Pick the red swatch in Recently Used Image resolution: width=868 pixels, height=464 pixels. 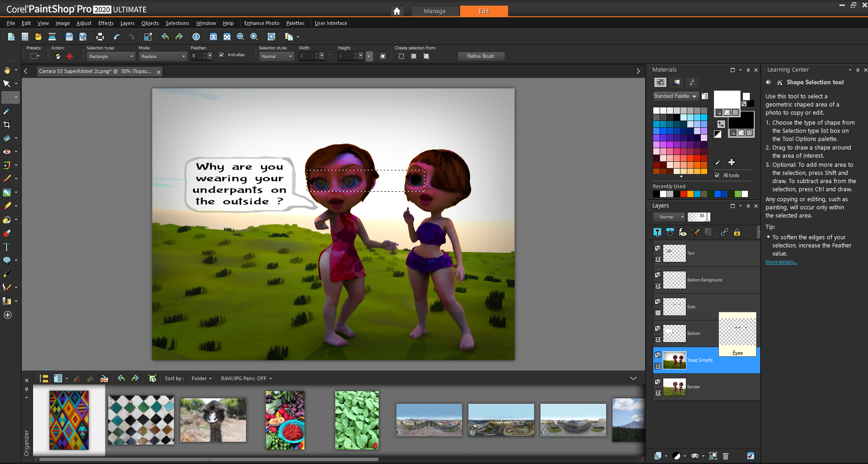(x=683, y=194)
